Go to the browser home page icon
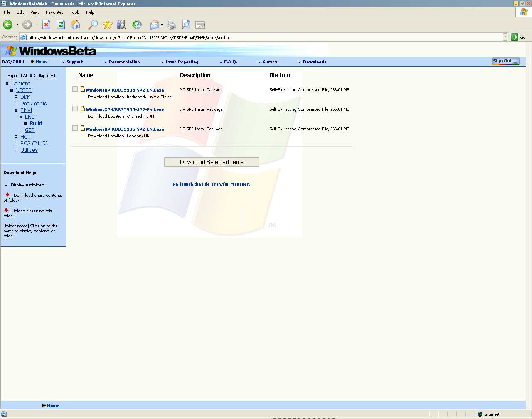This screenshot has height=419, width=532. point(75,25)
